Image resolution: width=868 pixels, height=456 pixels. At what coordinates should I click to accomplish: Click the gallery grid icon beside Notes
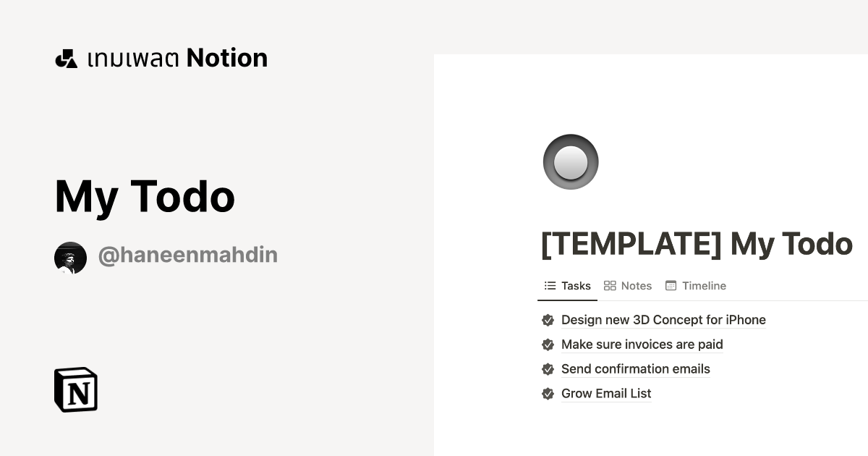[610, 285]
